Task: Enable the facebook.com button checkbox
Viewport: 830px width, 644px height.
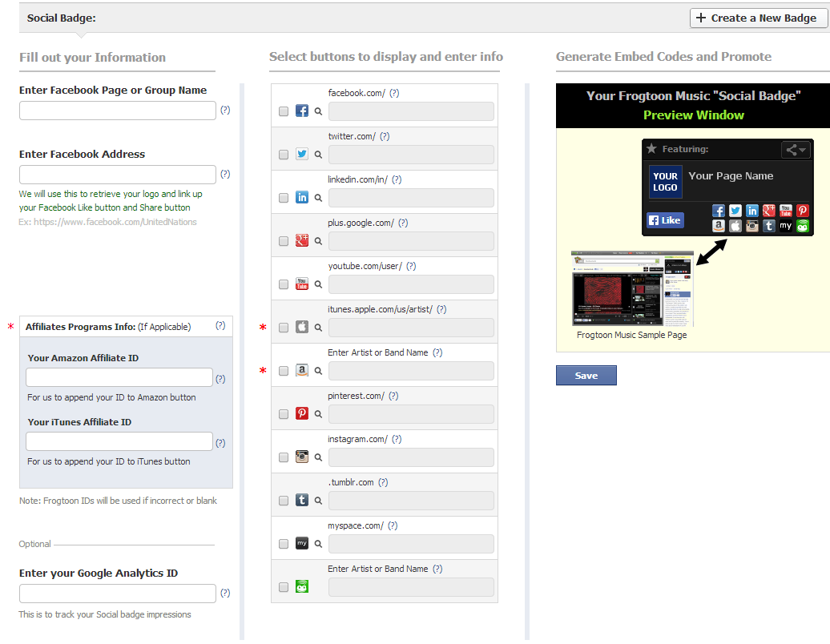Action: pyautogui.click(x=284, y=111)
